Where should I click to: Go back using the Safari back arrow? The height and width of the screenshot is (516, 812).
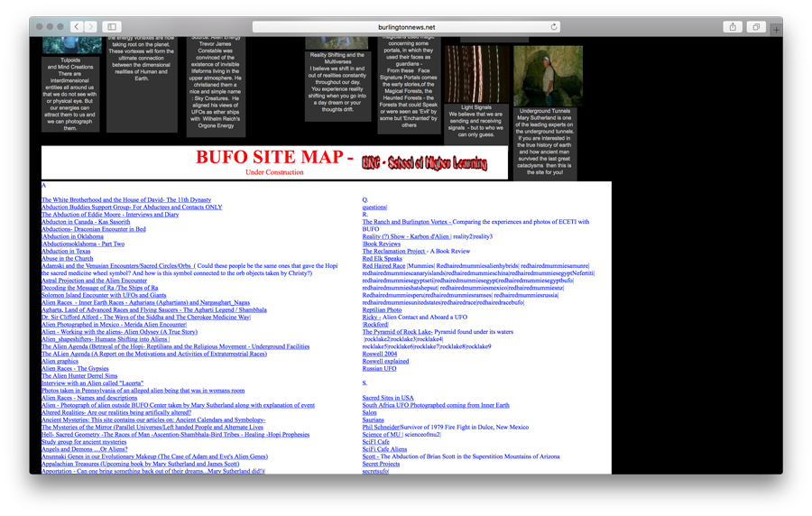[x=77, y=27]
